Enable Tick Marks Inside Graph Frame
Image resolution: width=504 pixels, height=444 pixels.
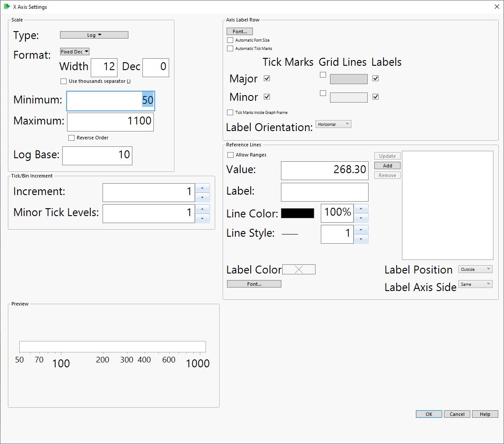(x=230, y=112)
